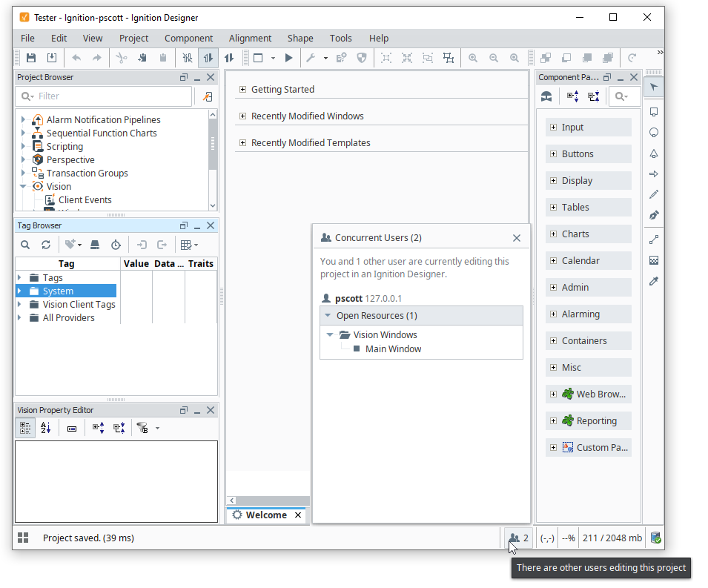Viewport: 708px width, 588px height.
Task: Select the Welcome tab
Action: point(266,515)
